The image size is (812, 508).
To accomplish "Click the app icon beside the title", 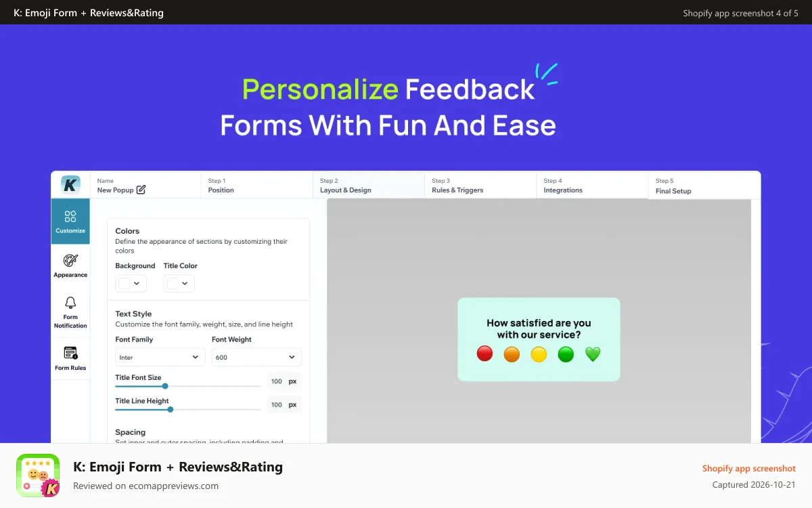I will 38,475.
